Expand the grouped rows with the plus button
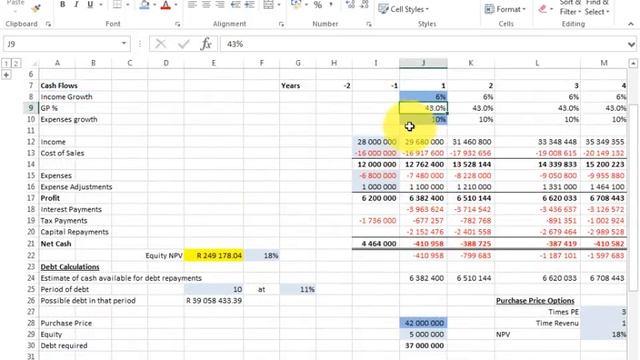640x360 pixels. (x=7, y=74)
